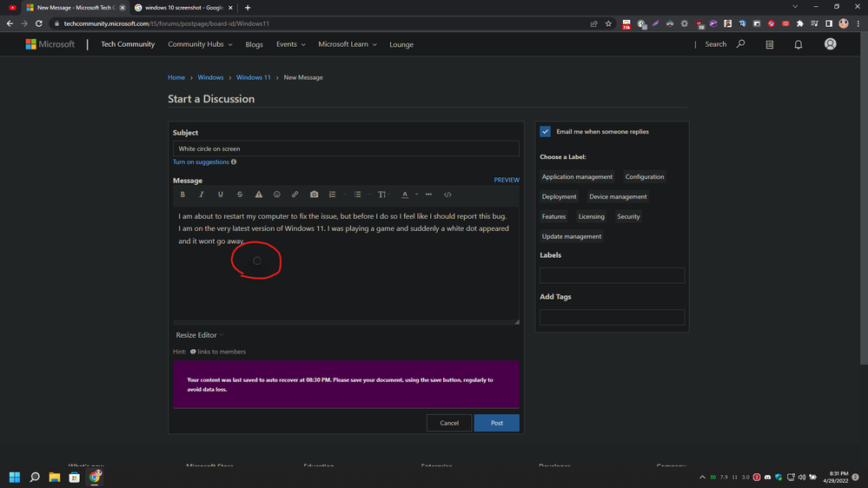Open the three-dots more options in editor toolbar
This screenshot has height=488, width=868.
pos(428,195)
